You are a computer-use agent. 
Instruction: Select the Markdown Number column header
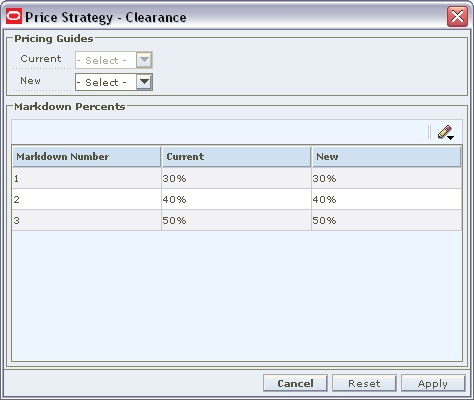[87, 156]
